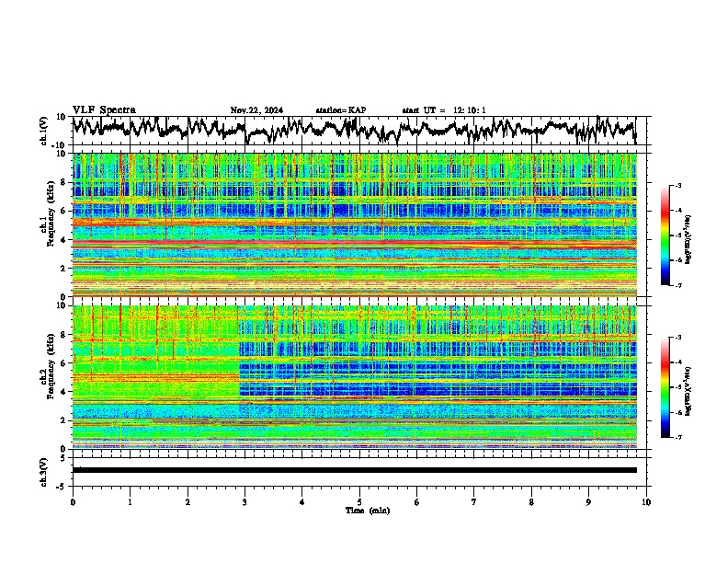
Task: Click the "-4" tick on upper color bar
Action: coord(677,211)
